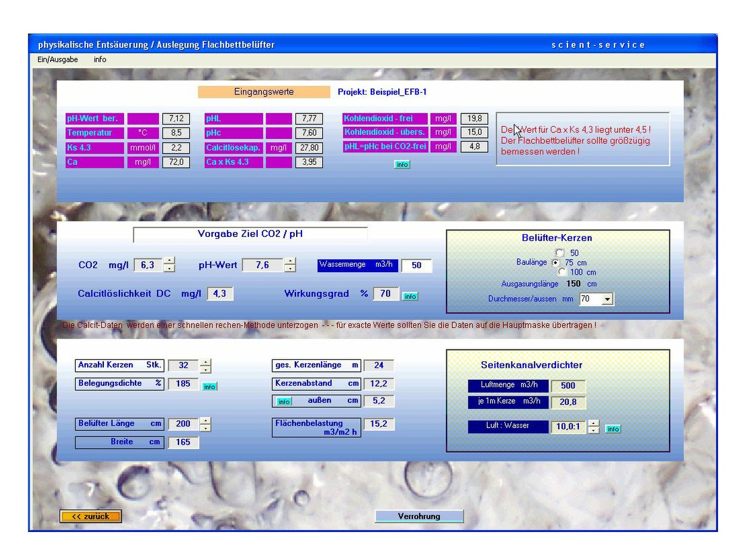Click the Calcitlöslichkeit DC value field
The width and height of the screenshot is (746, 560).
(x=220, y=294)
